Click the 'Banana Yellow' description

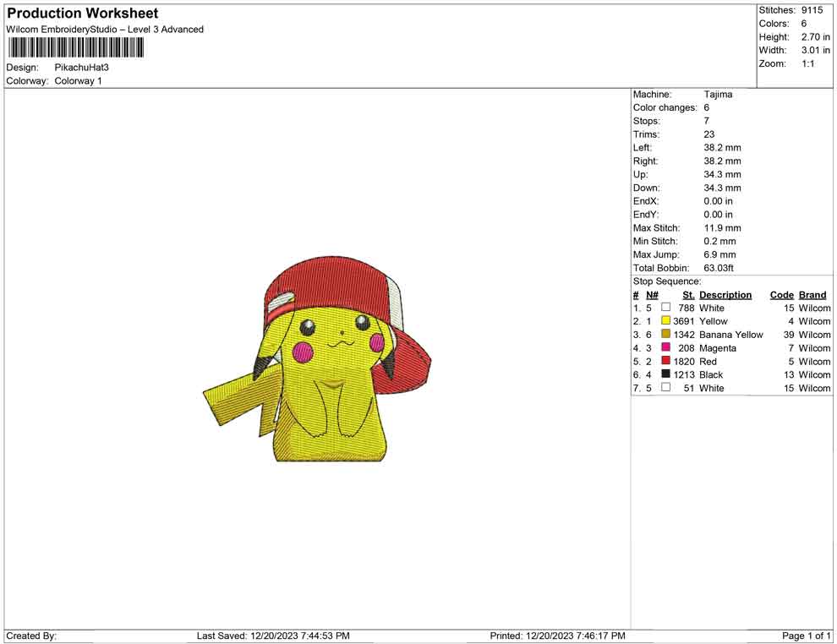pyautogui.click(x=731, y=335)
